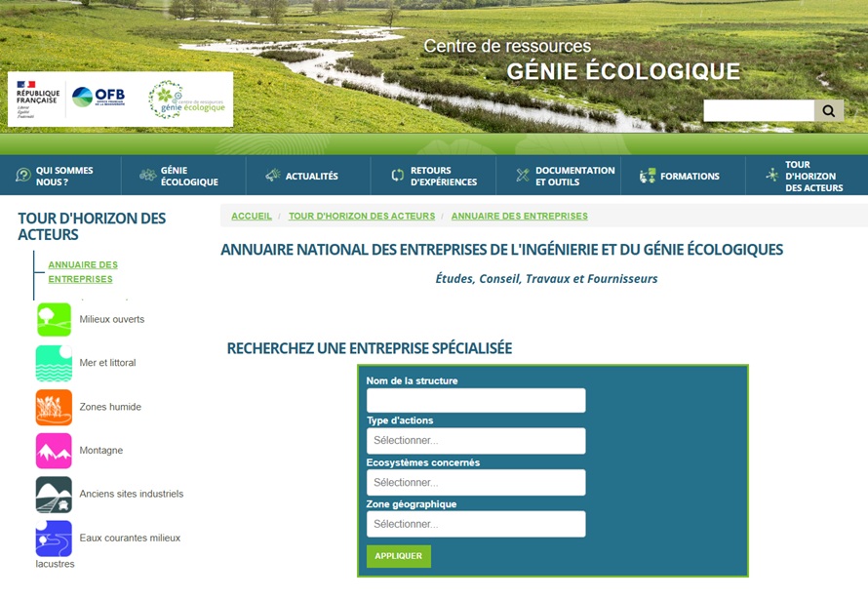Click the Documentation et outils tools icon
Viewport: 868px width, 599px height.
tap(523, 176)
